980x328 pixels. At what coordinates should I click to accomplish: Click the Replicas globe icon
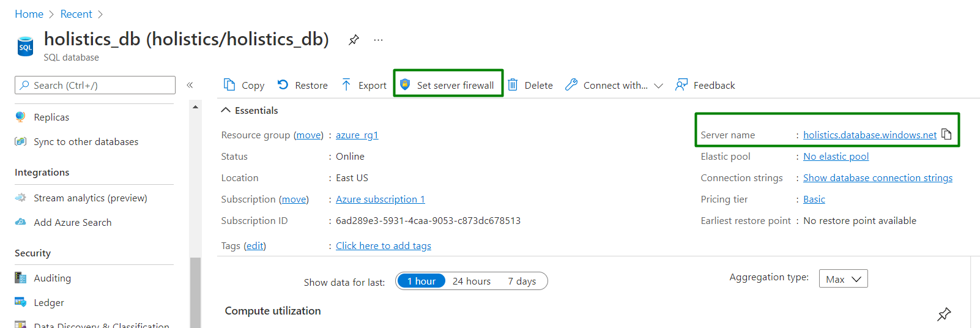pos(21,116)
